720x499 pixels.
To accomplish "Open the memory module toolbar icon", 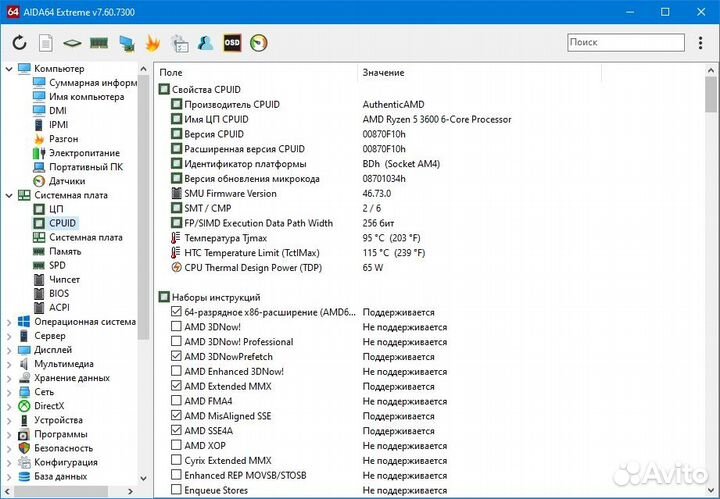I will click(x=99, y=43).
